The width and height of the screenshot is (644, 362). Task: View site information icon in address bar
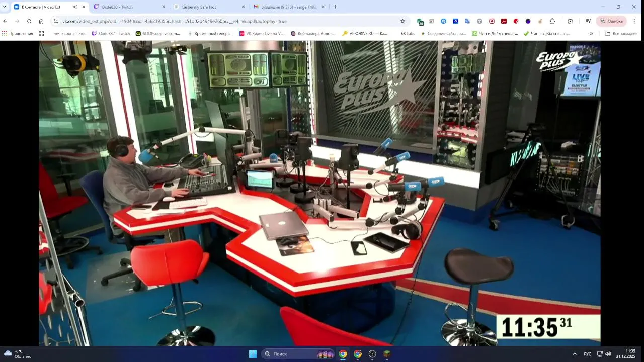click(56, 21)
